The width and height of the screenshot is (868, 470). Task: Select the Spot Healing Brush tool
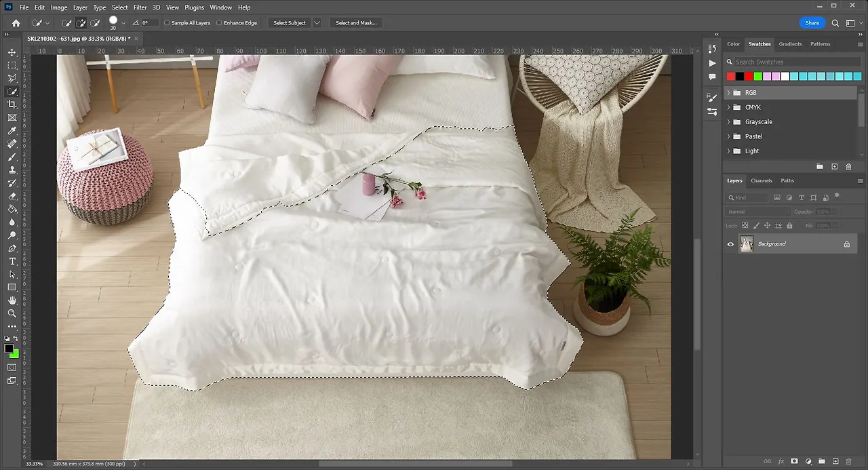12,144
